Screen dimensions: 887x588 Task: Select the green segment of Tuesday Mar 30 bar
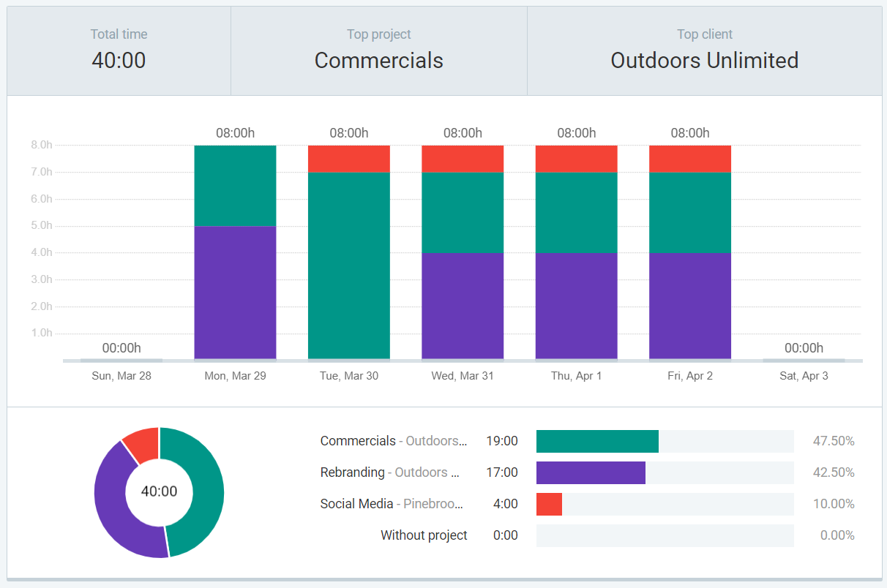coord(348,265)
